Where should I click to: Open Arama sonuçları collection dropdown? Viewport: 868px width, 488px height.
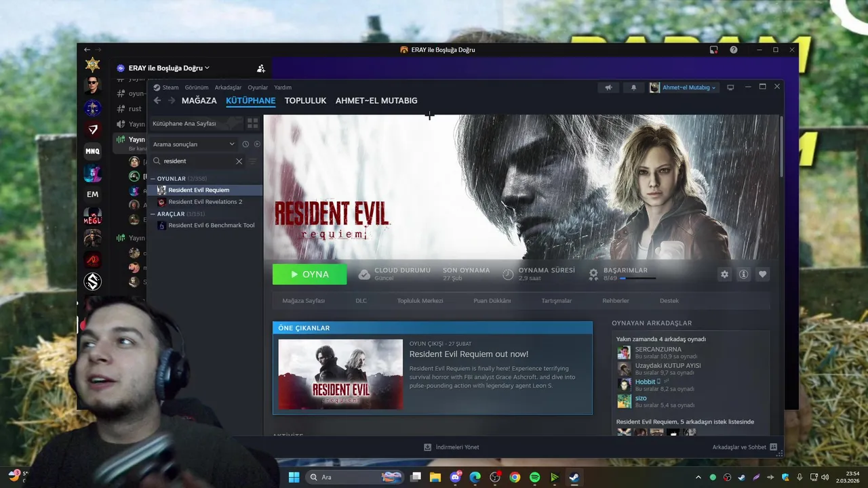pyautogui.click(x=193, y=144)
